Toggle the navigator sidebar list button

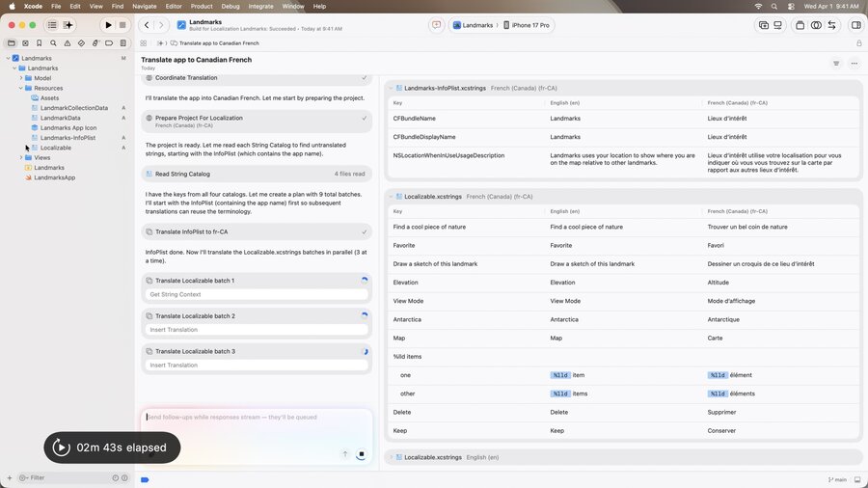52,25
